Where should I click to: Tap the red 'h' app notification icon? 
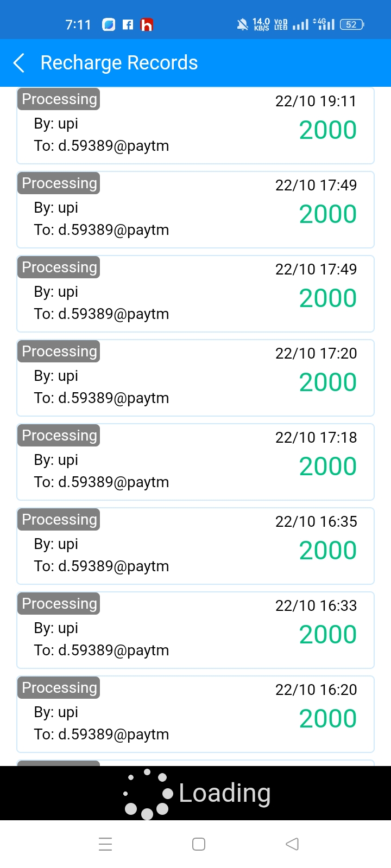[x=147, y=24]
